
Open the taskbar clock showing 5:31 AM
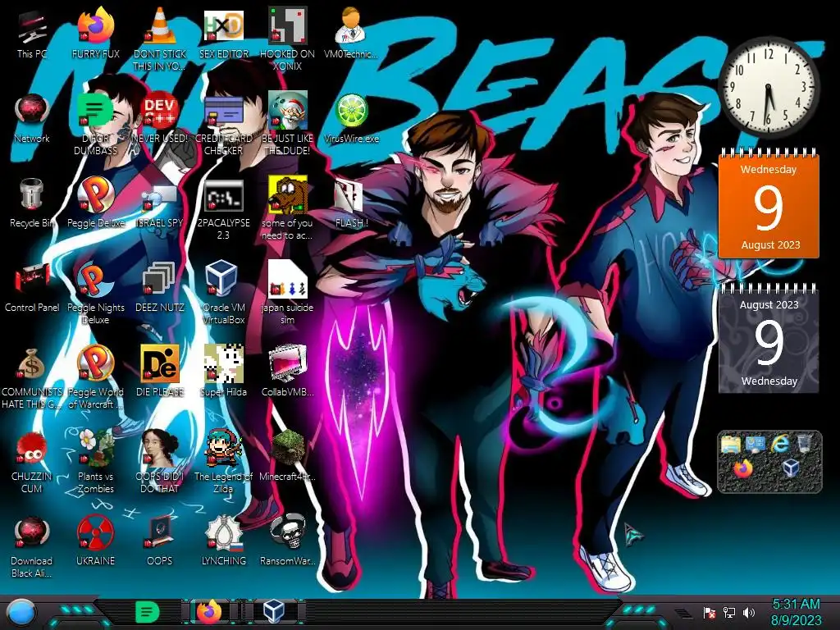[796, 612]
